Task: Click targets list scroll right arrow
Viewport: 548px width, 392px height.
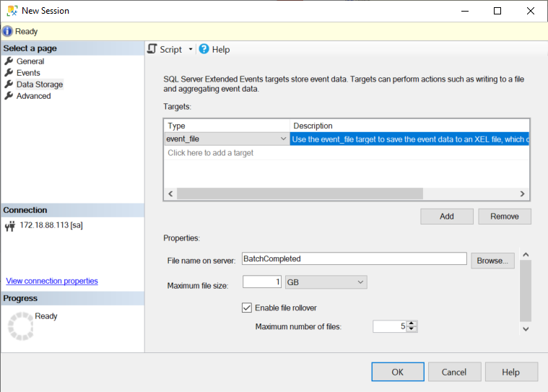Action: click(522, 194)
